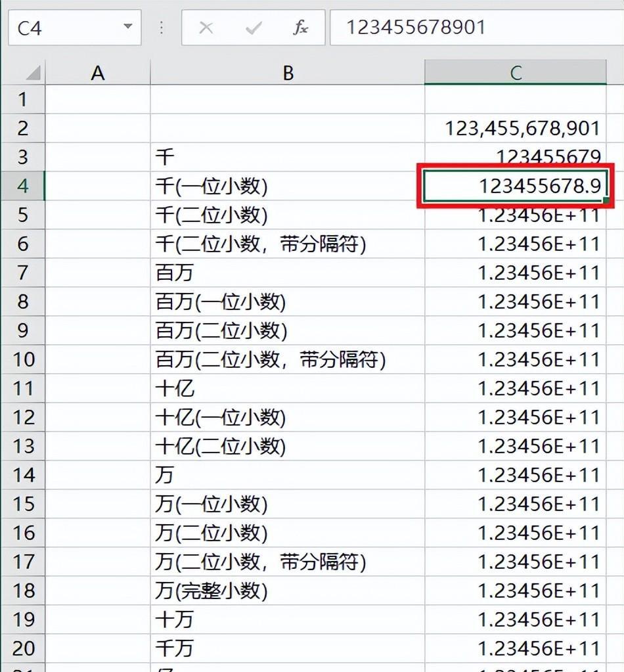Click the Select All corner triangle

point(33,72)
